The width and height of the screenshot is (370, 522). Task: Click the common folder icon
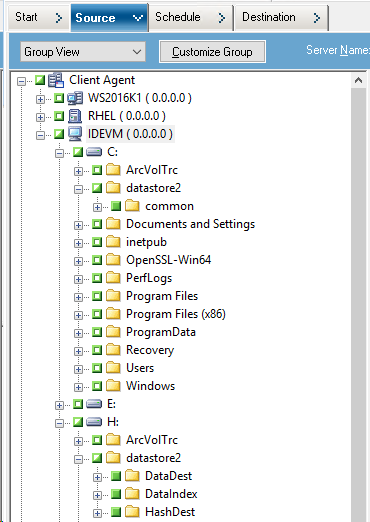point(132,206)
